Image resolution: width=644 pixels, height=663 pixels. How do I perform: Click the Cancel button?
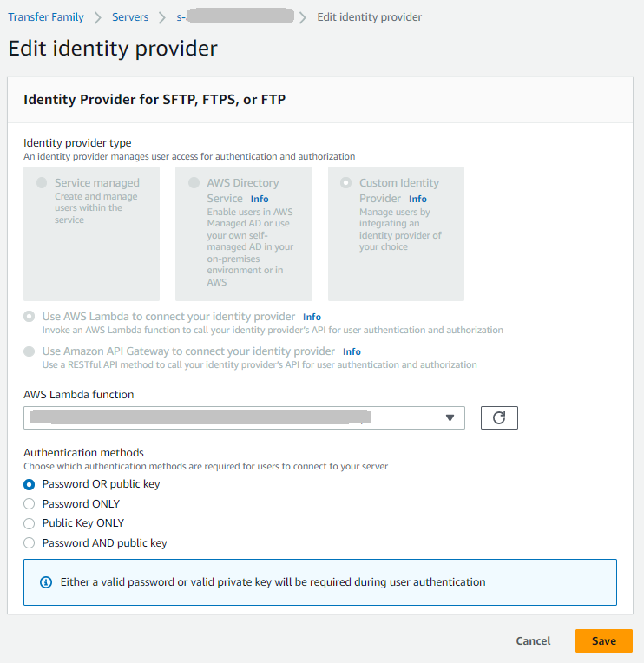[533, 641]
